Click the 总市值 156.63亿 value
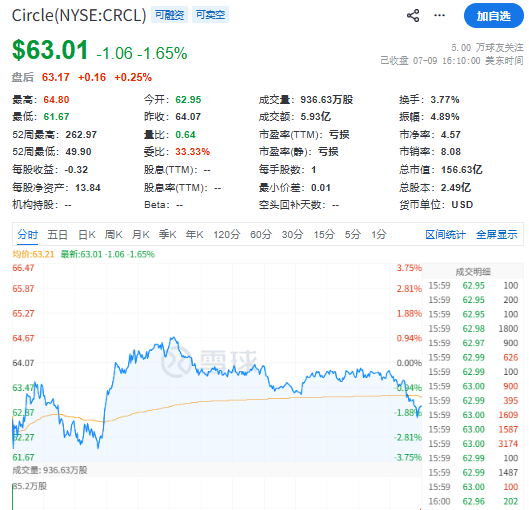This screenshot has width=529, height=510. click(x=462, y=169)
